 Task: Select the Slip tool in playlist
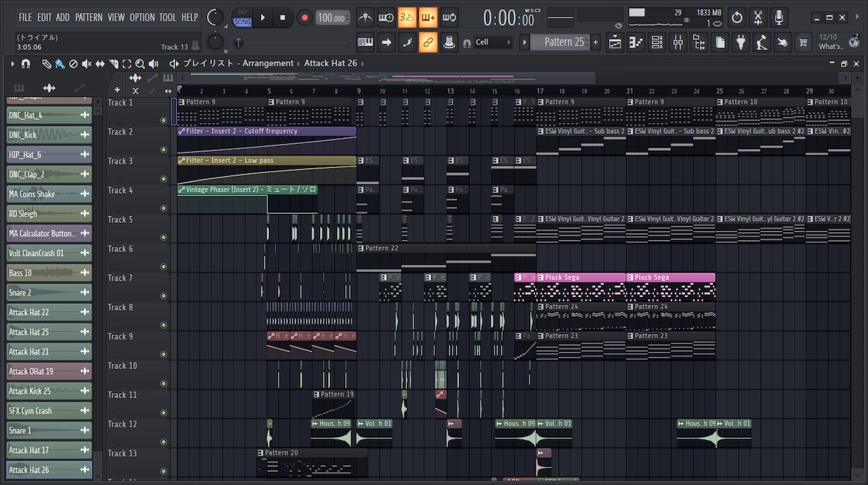point(100,63)
